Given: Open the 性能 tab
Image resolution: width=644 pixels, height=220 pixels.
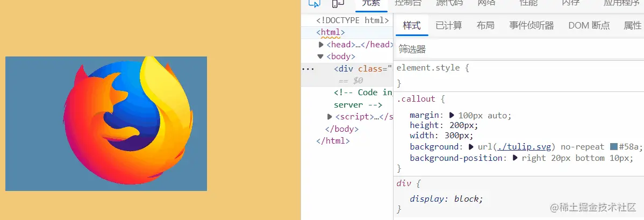Looking at the screenshot, I should (x=528, y=3).
